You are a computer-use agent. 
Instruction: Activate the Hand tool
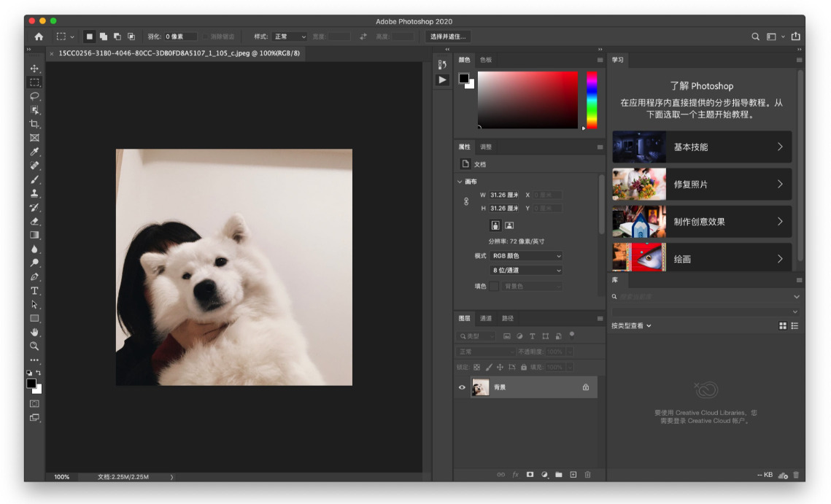pos(34,332)
